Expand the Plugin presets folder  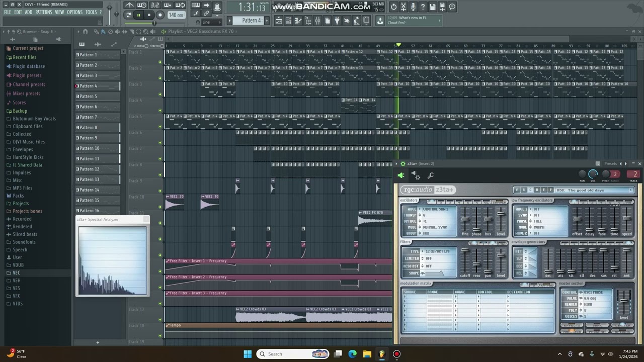(x=27, y=75)
